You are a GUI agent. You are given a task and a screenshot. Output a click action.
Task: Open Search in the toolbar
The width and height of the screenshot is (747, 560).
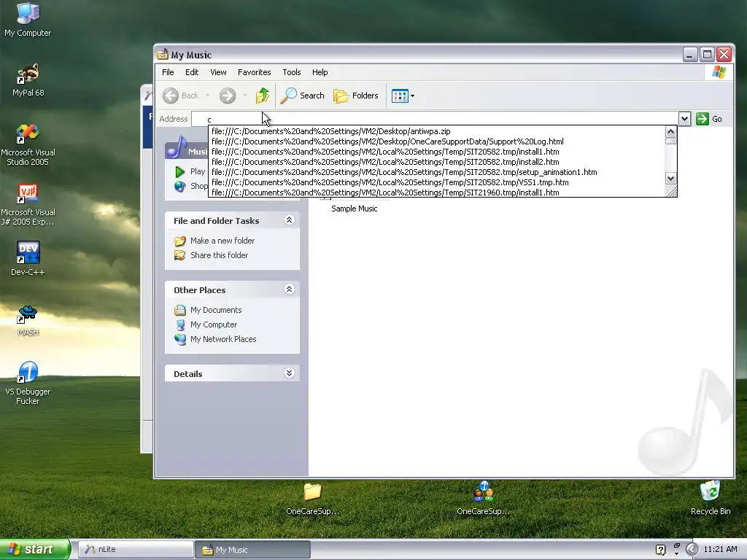point(302,96)
